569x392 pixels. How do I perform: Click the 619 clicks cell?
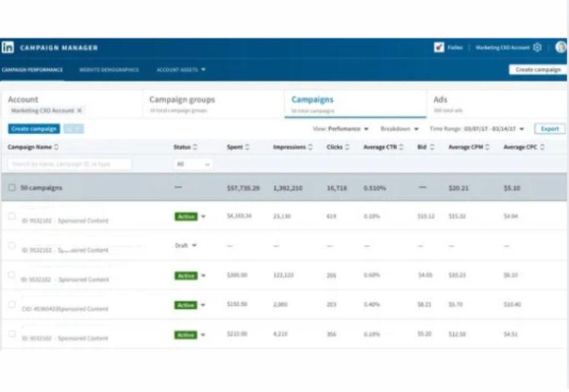pyautogui.click(x=331, y=216)
